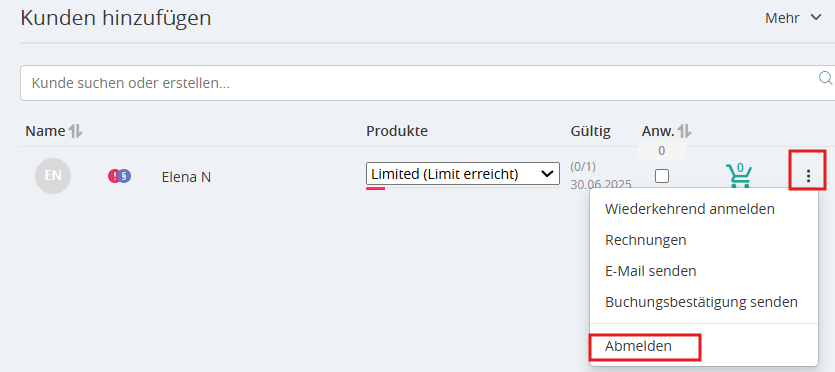
Task: Open the three-dot options menu for Elena N
Action: click(x=808, y=176)
